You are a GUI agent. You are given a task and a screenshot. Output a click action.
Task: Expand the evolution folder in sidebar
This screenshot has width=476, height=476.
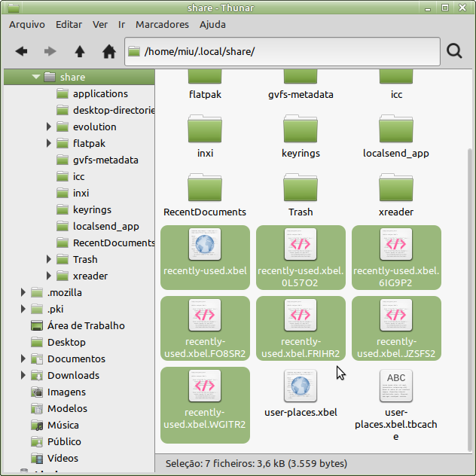50,127
